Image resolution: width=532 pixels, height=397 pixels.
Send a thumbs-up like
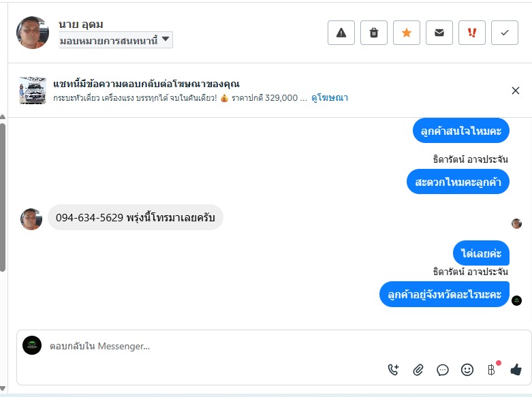click(x=516, y=370)
